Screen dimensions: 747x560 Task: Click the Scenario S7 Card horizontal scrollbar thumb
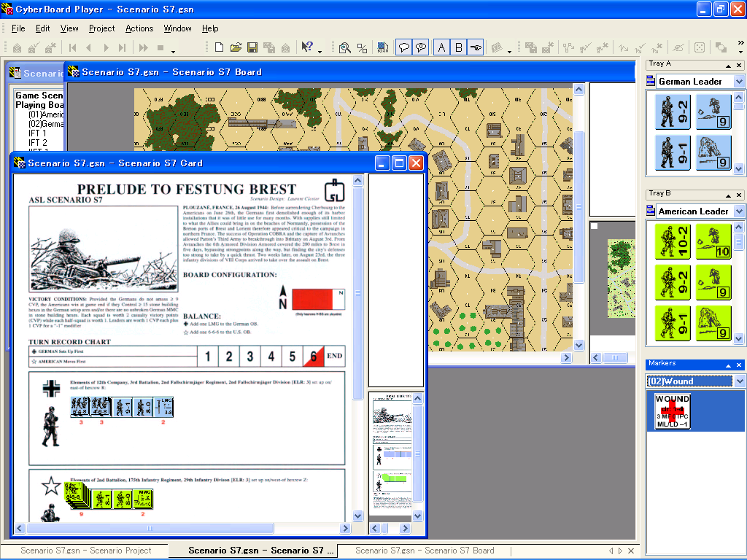[150, 528]
